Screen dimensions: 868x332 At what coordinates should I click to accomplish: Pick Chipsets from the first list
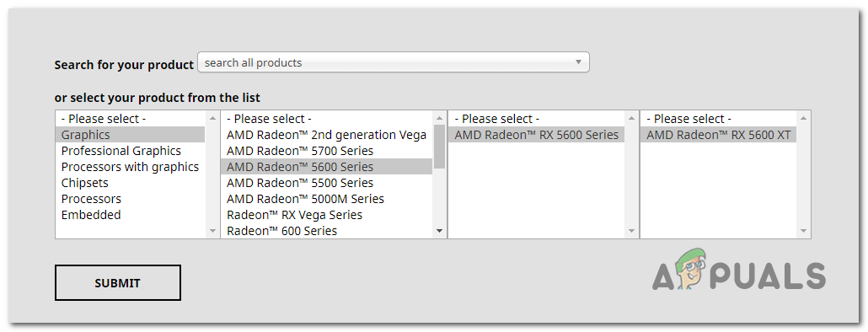click(130, 183)
